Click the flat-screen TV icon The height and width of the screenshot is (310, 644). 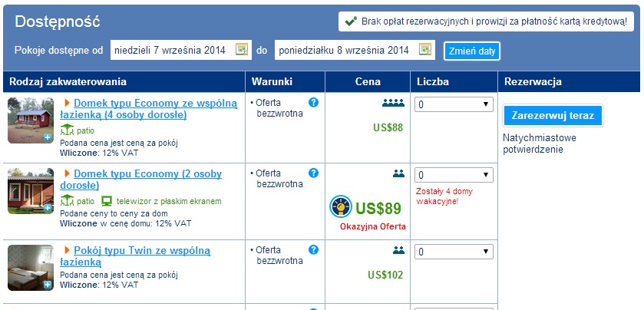[107, 201]
